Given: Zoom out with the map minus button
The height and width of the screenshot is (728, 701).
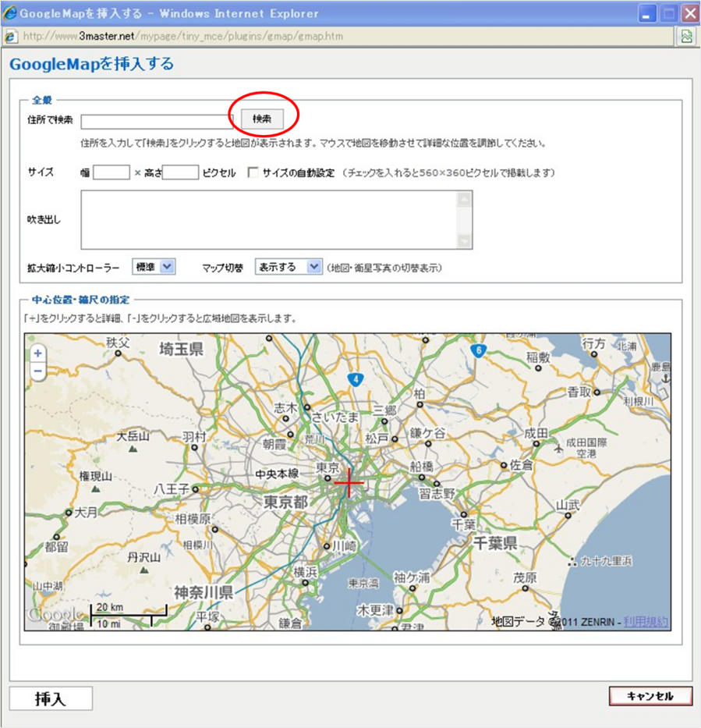Looking at the screenshot, I should (37, 371).
